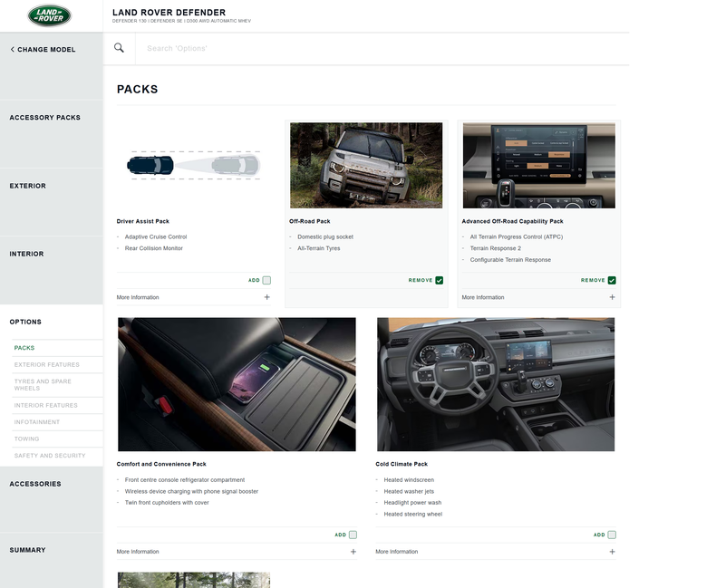Click Comfort and Convenience Pack title
The height and width of the screenshot is (588, 716).
pos(161,464)
